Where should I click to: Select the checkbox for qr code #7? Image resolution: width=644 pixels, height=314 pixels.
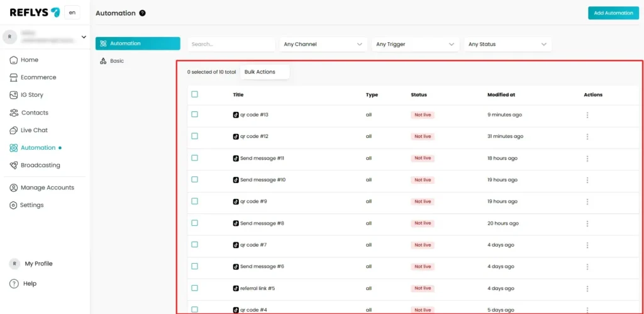[195, 245]
